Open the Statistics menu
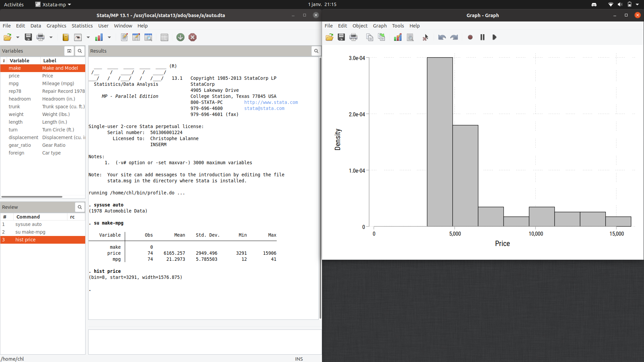 pyautogui.click(x=82, y=26)
